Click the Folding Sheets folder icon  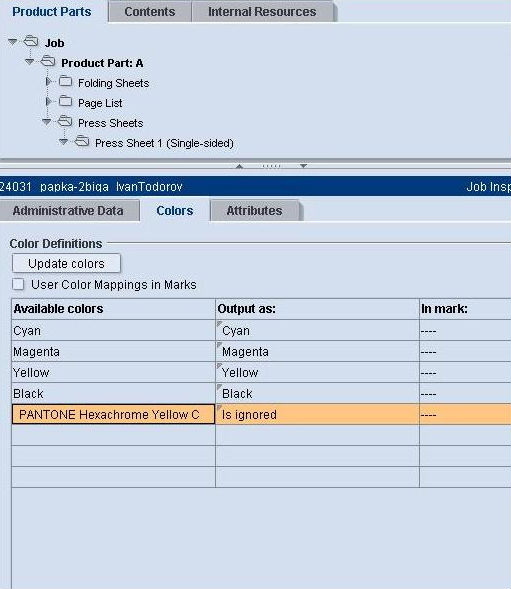coord(65,81)
